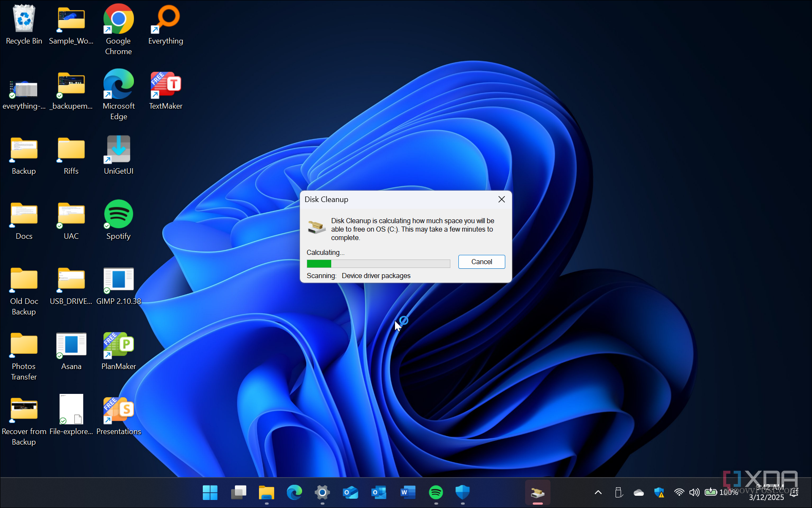Image resolution: width=812 pixels, height=508 pixels.
Task: Select the Microsoft Edge desktop shortcut
Action: [119, 95]
